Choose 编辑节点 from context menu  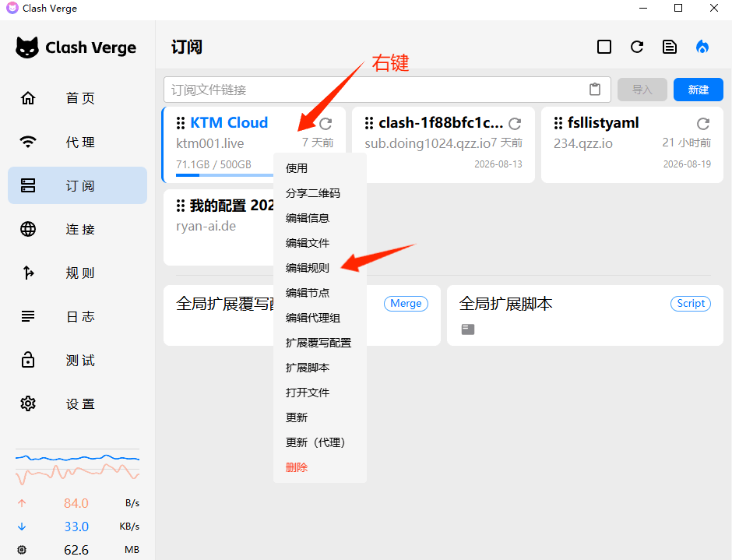(320, 293)
